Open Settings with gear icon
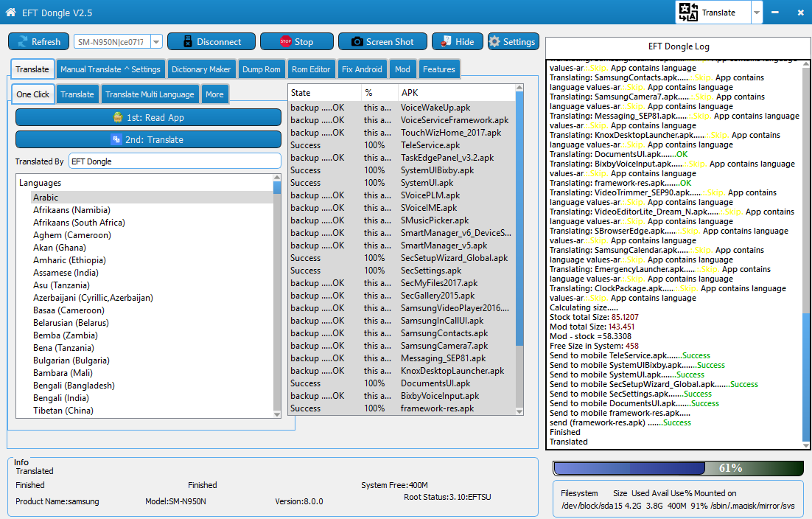The height and width of the screenshot is (519, 812). pyautogui.click(x=513, y=41)
